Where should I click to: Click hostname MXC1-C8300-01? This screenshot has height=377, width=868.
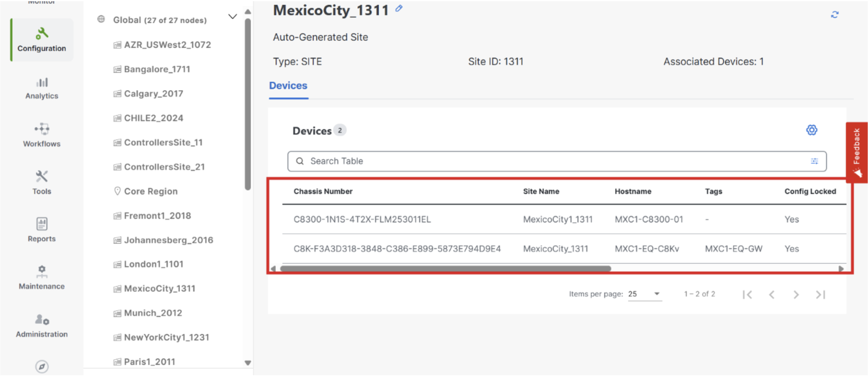point(649,219)
